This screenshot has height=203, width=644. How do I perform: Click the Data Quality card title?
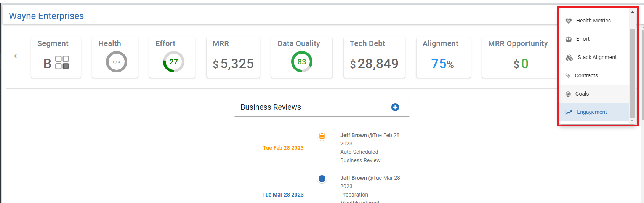tap(299, 43)
